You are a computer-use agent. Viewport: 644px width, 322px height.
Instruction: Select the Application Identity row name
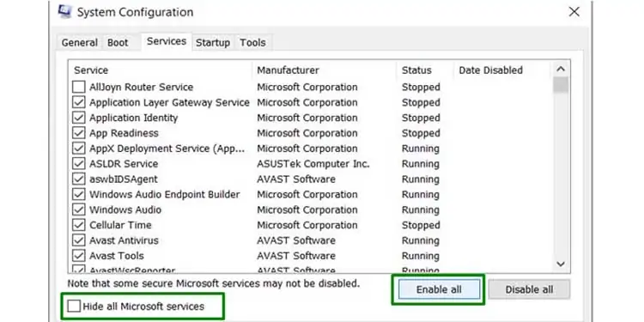tap(134, 118)
